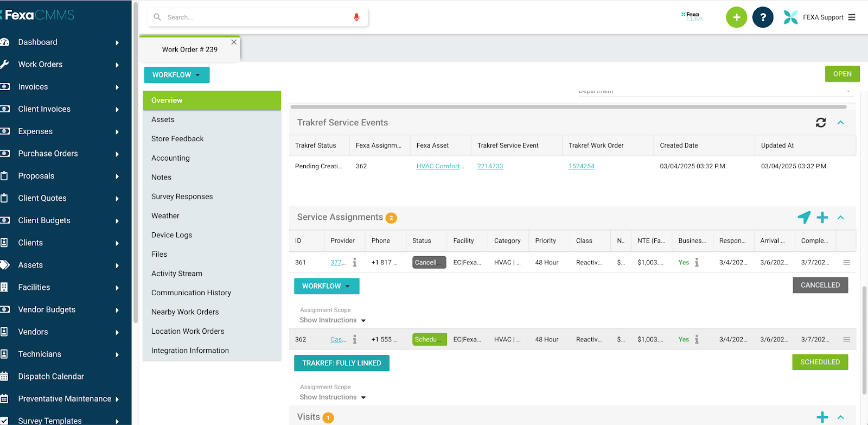Click the Assets tag icon in sidebar
Viewport: 868px width, 425px height.
point(4,265)
